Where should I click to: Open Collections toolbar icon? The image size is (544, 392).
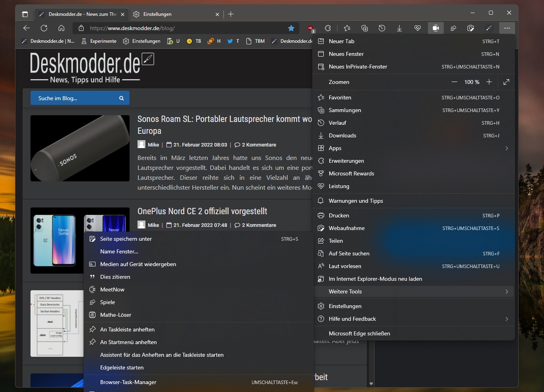(x=365, y=28)
